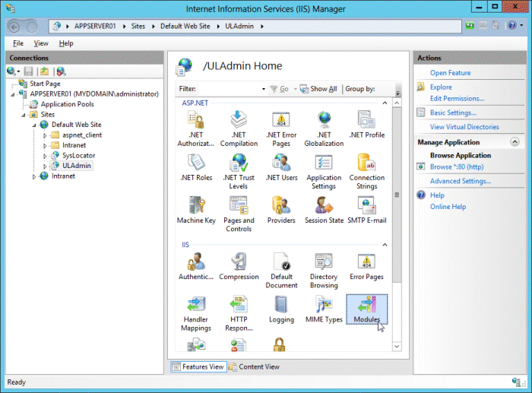
Task: Open the MIME Types feature
Action: coord(324,309)
